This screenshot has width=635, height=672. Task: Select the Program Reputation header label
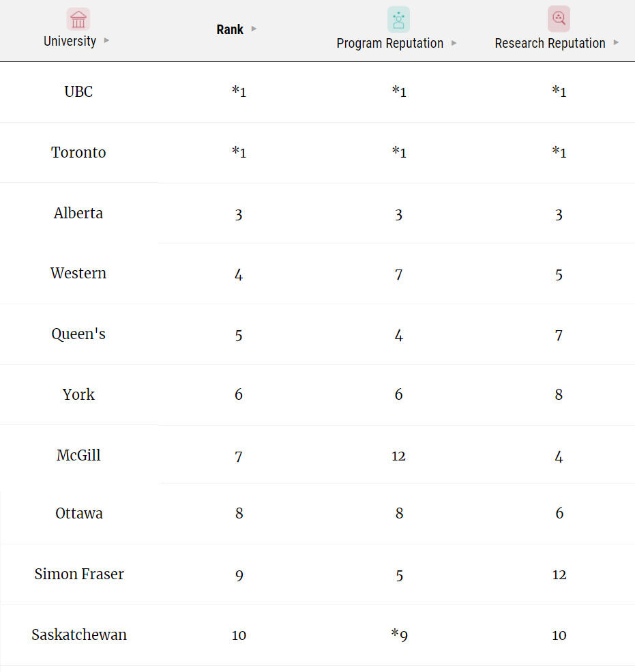(390, 43)
